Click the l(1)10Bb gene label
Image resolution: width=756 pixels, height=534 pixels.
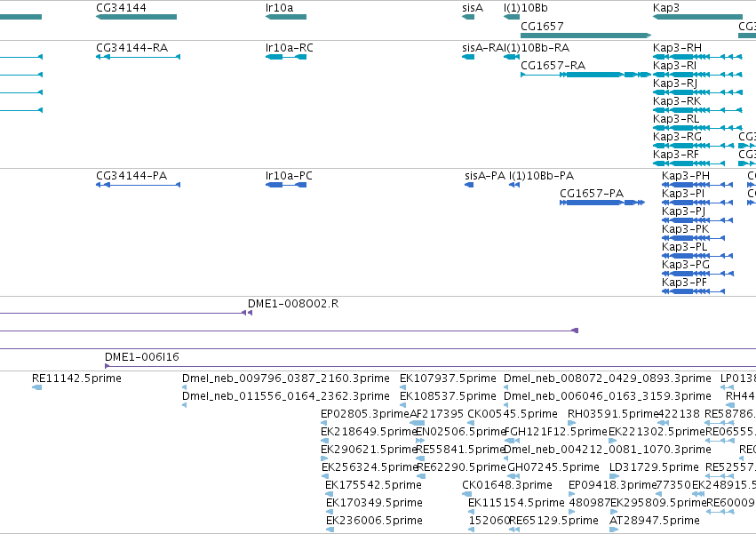pos(526,8)
